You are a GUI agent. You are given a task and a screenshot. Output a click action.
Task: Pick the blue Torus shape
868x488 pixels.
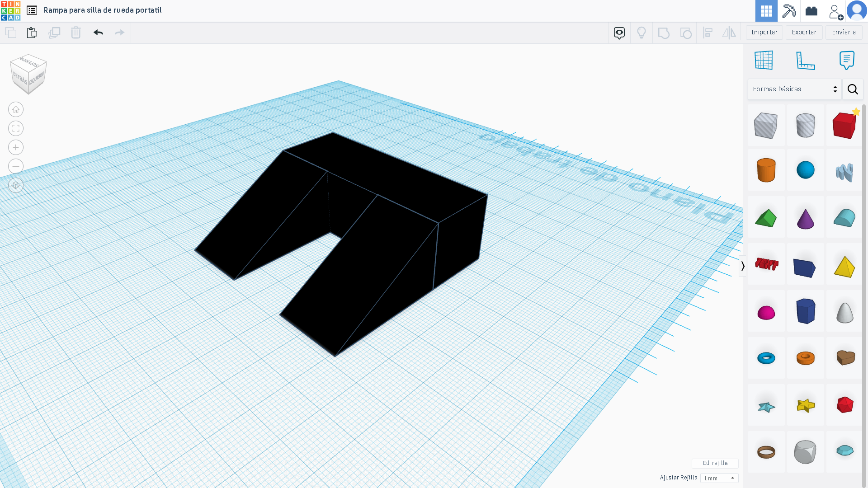[x=766, y=358]
